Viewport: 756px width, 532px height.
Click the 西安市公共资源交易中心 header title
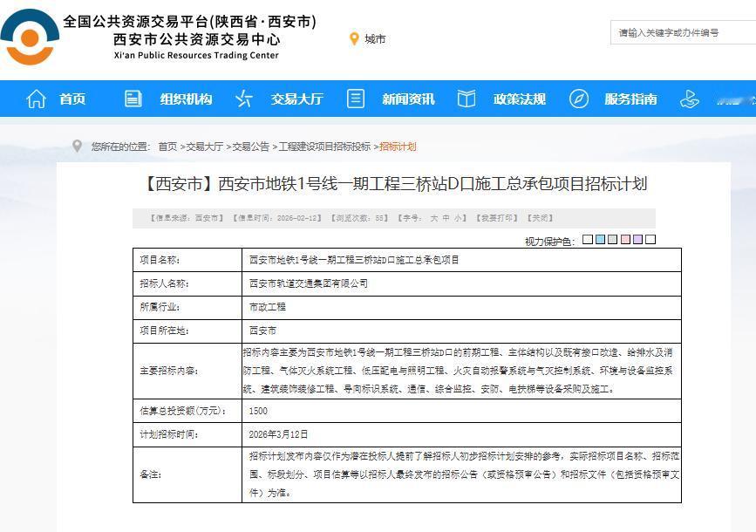pyautogui.click(x=197, y=39)
